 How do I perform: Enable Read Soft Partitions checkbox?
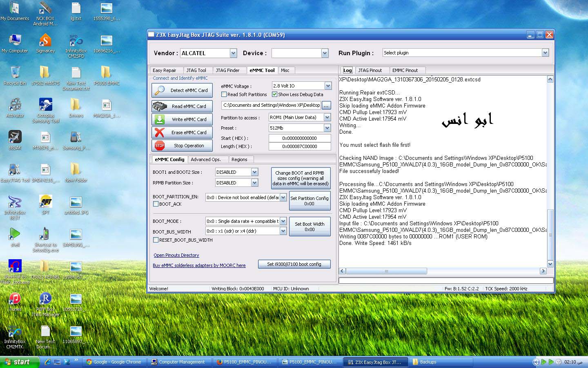click(224, 94)
